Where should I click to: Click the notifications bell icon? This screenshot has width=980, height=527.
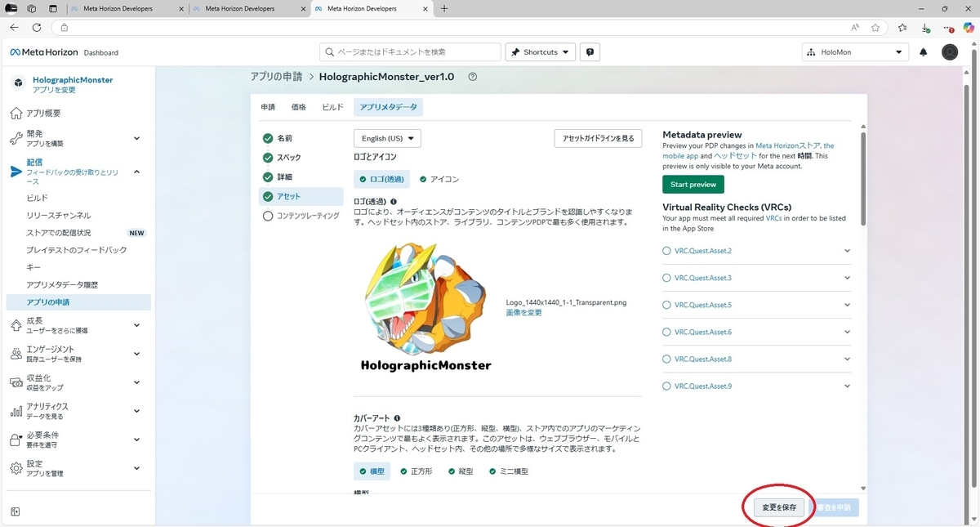(x=924, y=52)
